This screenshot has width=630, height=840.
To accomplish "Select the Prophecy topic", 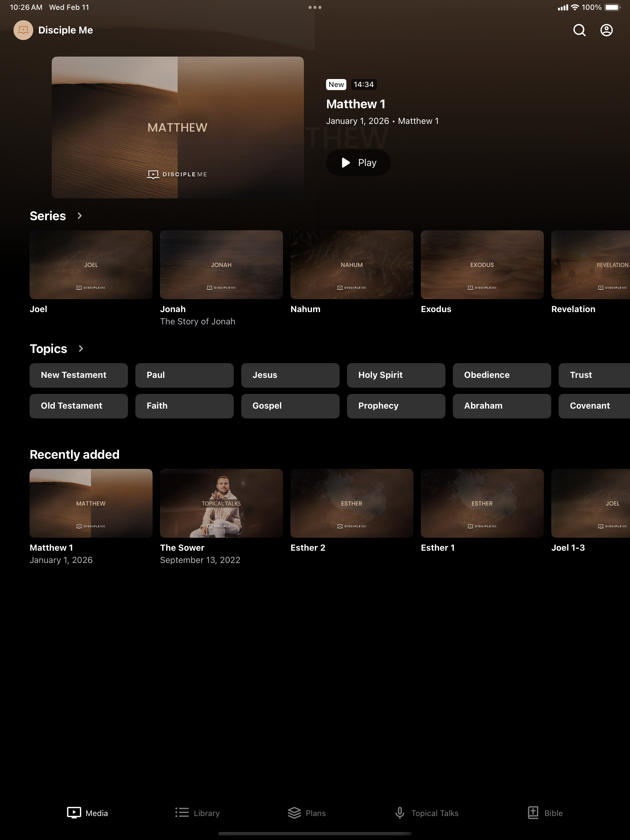I will tap(396, 406).
